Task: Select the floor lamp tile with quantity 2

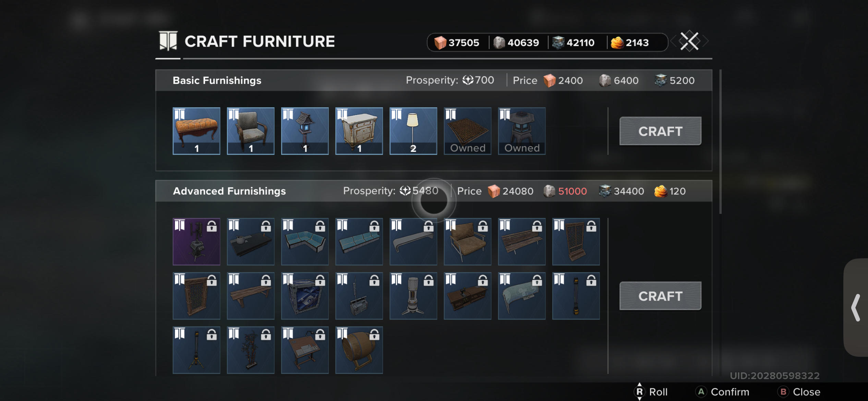Action: [413, 131]
